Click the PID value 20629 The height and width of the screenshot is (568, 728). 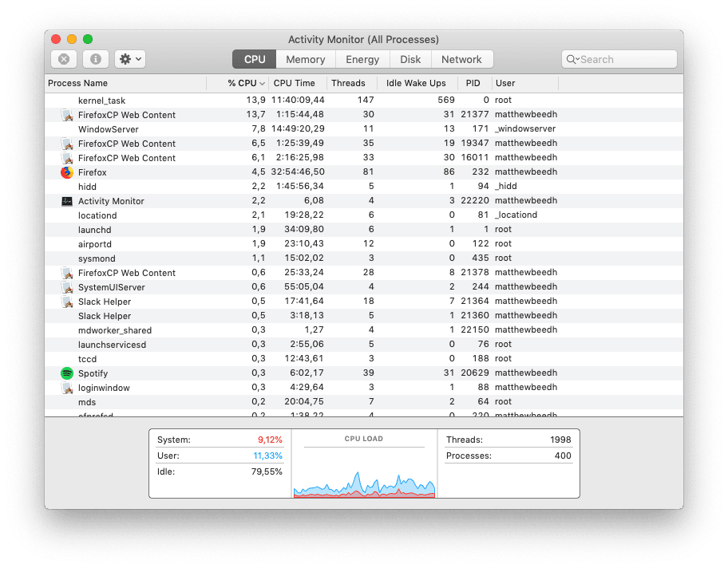(x=474, y=373)
